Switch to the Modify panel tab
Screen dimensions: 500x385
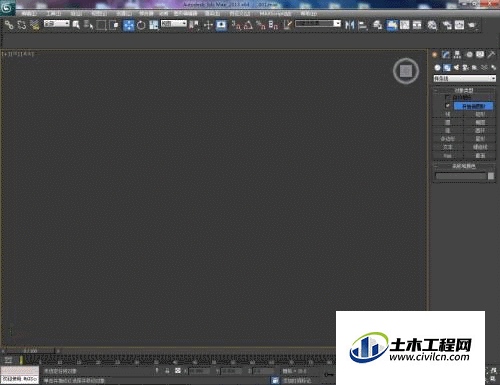(x=446, y=55)
